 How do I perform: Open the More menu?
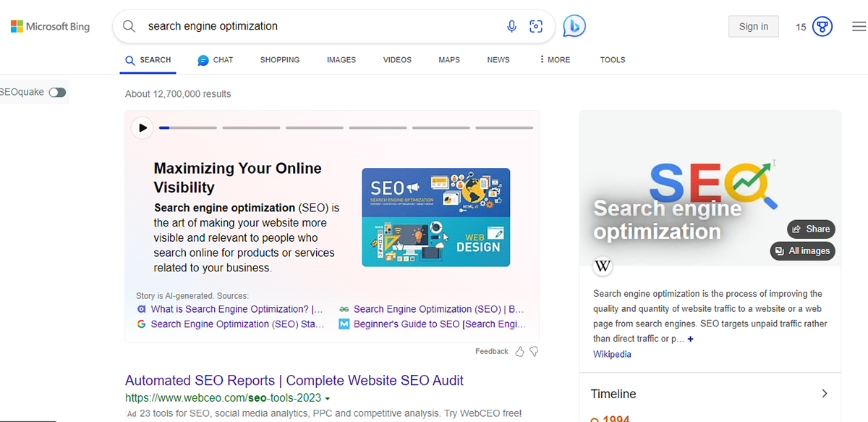click(555, 60)
